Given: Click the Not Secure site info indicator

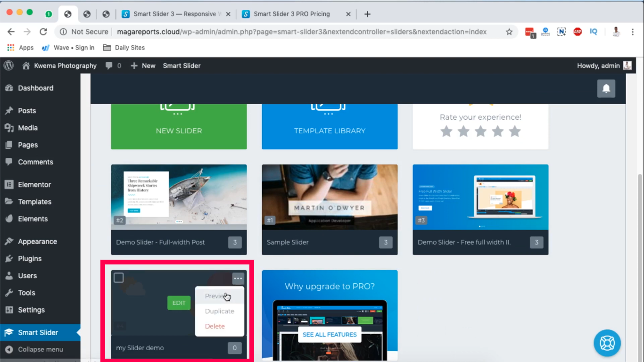Looking at the screenshot, I should click(x=84, y=32).
